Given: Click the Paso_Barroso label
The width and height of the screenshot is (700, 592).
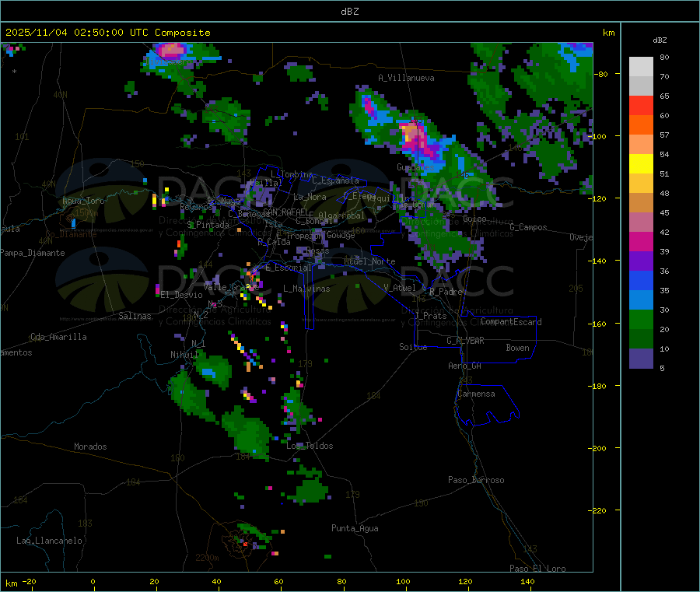Looking at the screenshot, I should [476, 480].
